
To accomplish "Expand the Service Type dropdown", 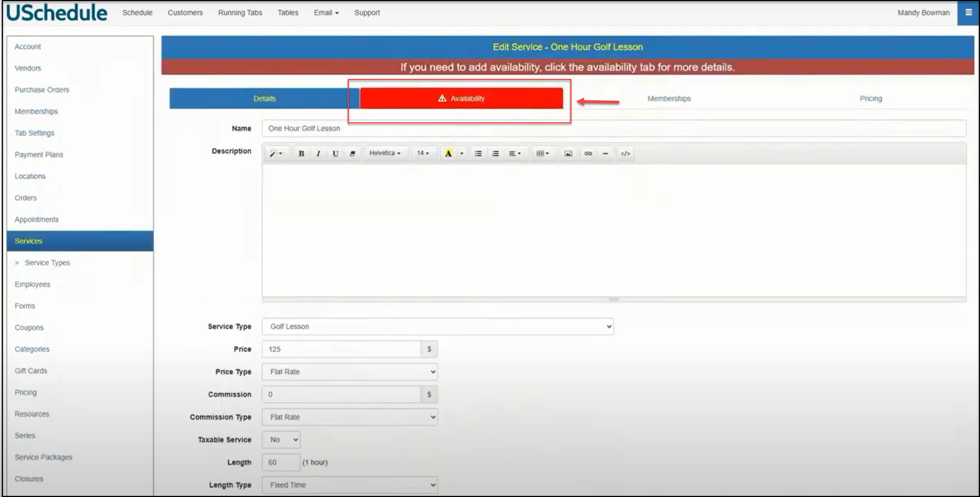I will (437, 327).
